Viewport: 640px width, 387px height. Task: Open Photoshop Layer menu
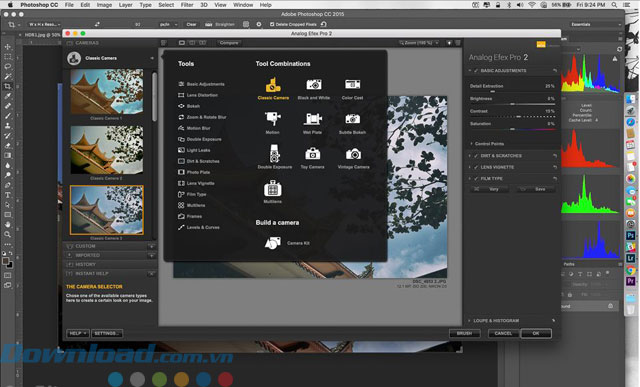pos(125,5)
